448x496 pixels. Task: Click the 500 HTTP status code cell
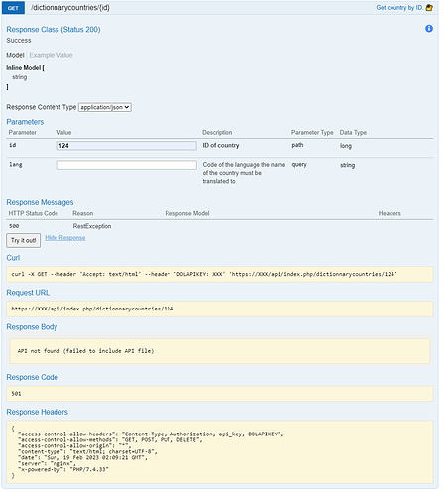point(14,226)
